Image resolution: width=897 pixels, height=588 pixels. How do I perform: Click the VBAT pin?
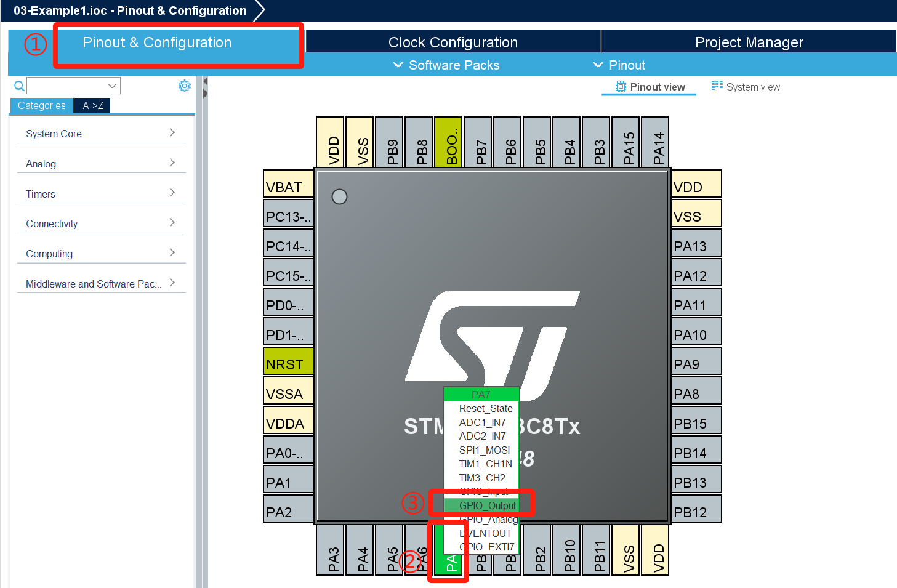tap(289, 184)
